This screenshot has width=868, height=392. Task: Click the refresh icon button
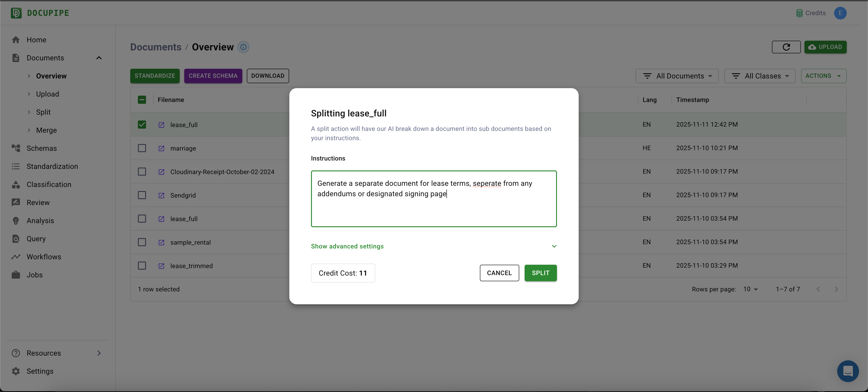point(786,47)
